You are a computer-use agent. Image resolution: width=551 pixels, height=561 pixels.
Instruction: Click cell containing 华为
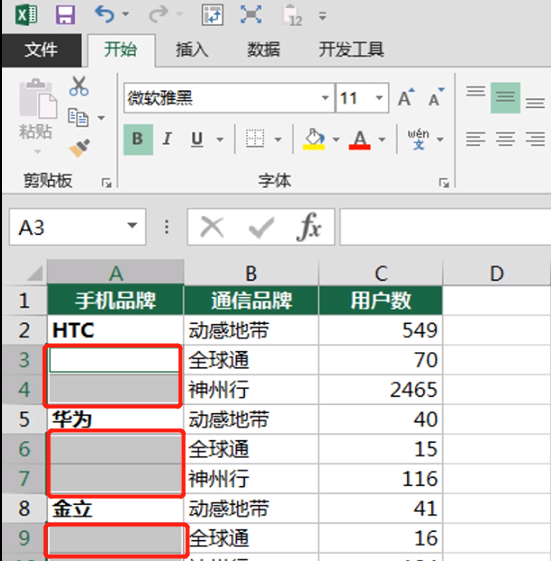click(115, 419)
